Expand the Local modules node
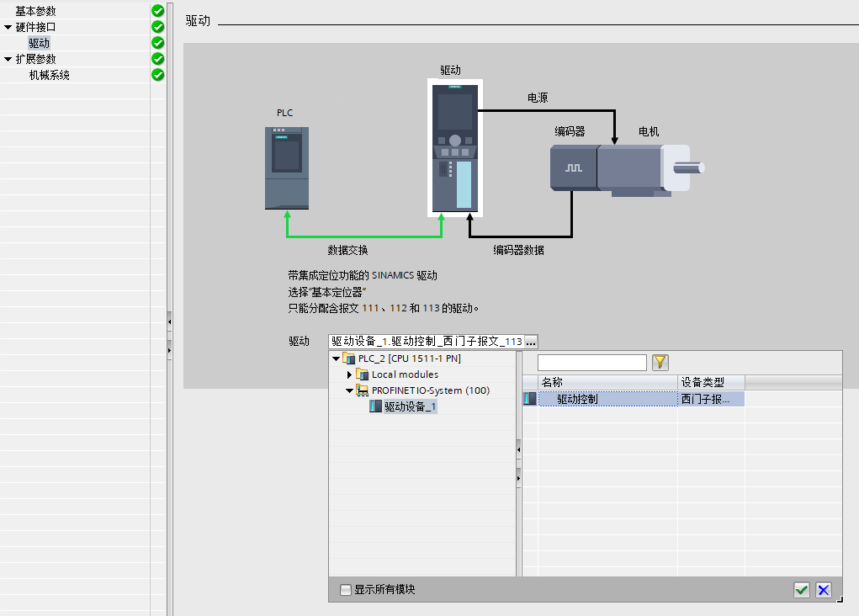The image size is (859, 616). point(349,374)
